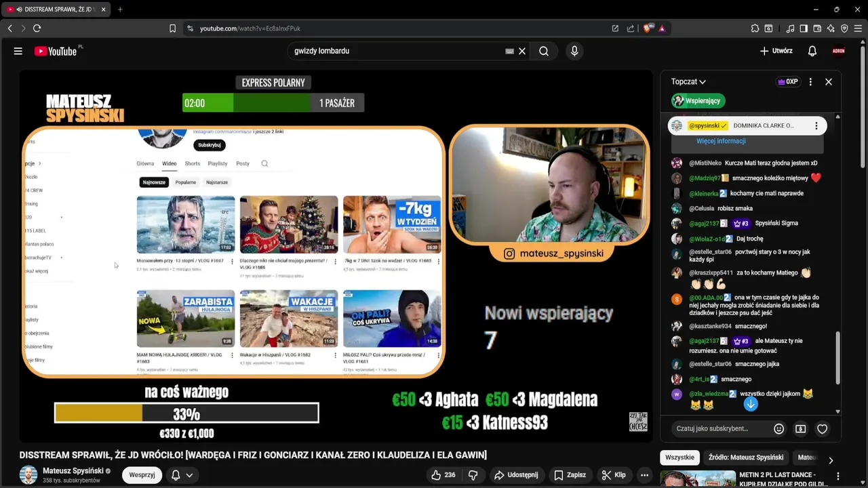Click the Klip clip button
Screen dimensions: 868x488
(614, 475)
